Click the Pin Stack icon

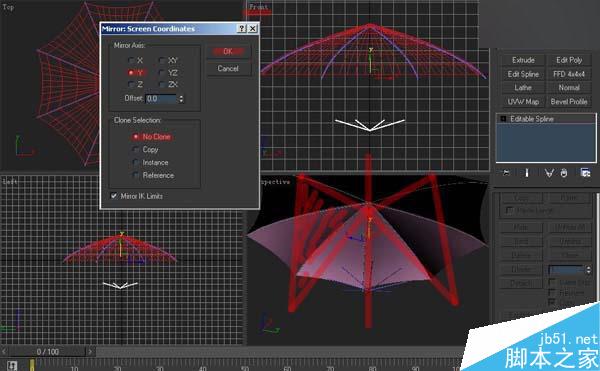point(506,173)
